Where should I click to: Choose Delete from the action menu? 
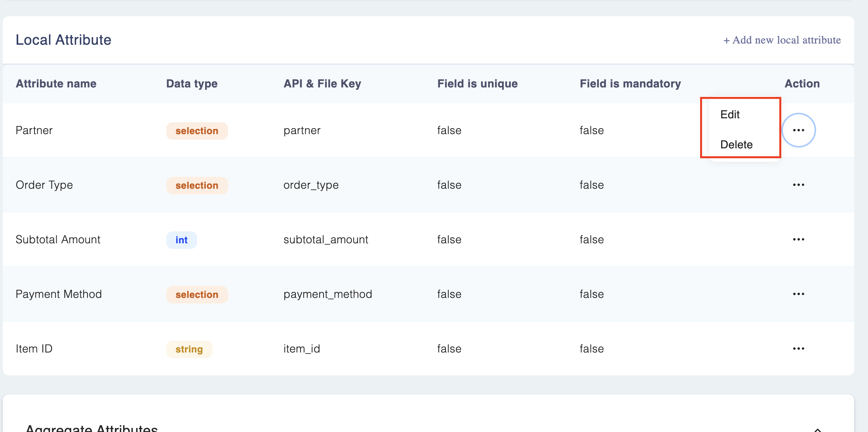(736, 144)
